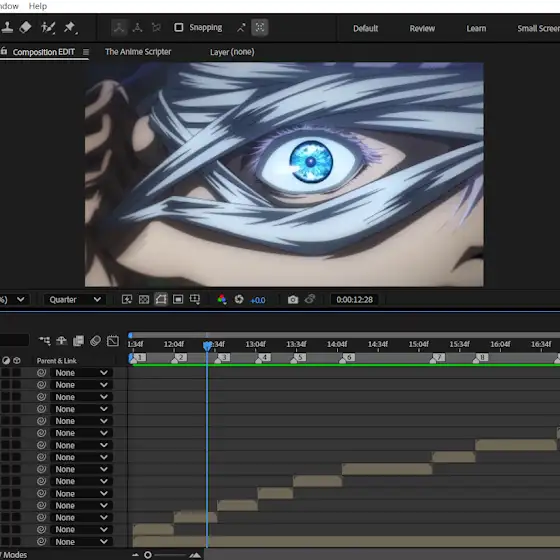Screen dimensions: 560x560
Task: Open the magnification ratio dropdown
Action: pyautogui.click(x=14, y=299)
